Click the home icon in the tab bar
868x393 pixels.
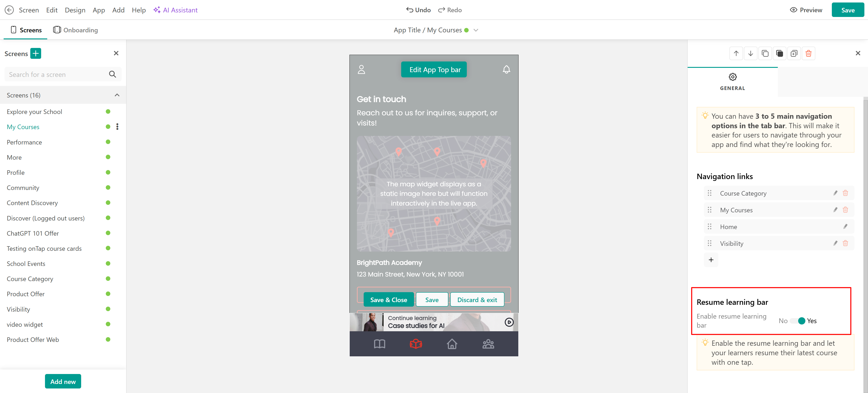point(452,344)
